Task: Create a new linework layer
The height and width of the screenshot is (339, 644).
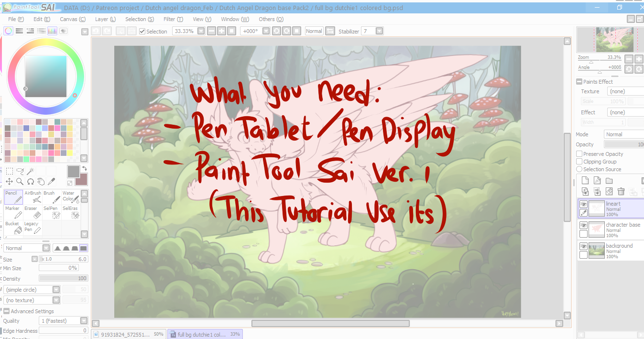Action: 597,181
